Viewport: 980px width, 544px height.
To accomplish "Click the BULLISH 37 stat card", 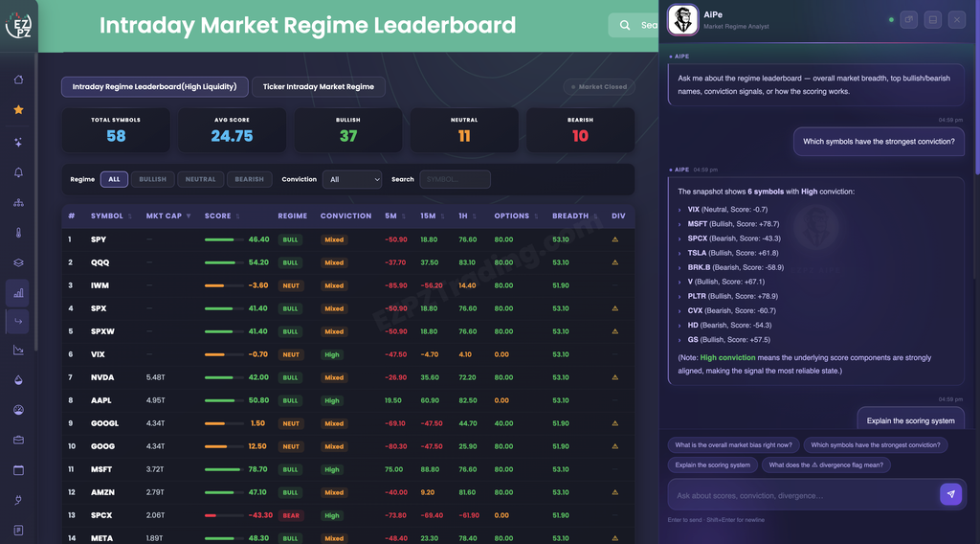I will click(348, 130).
